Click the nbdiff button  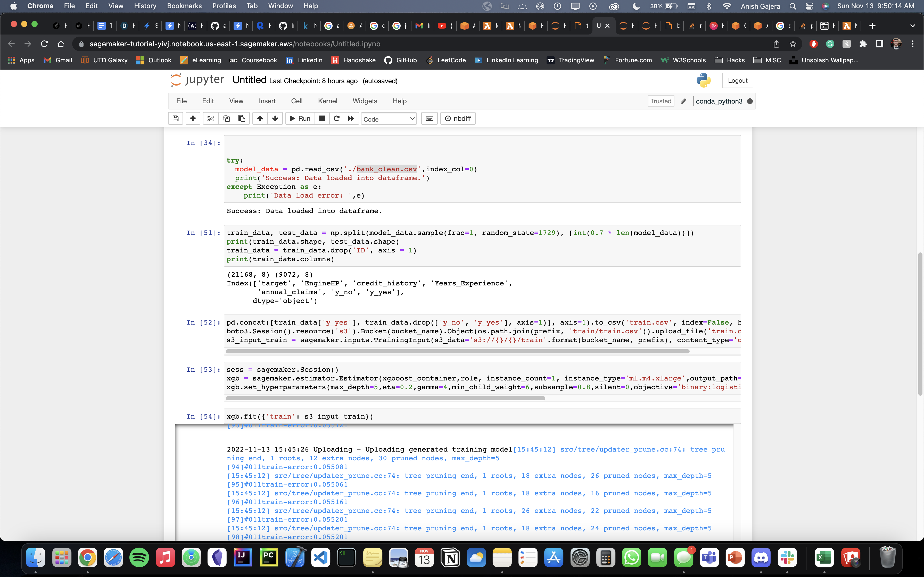pyautogui.click(x=458, y=118)
